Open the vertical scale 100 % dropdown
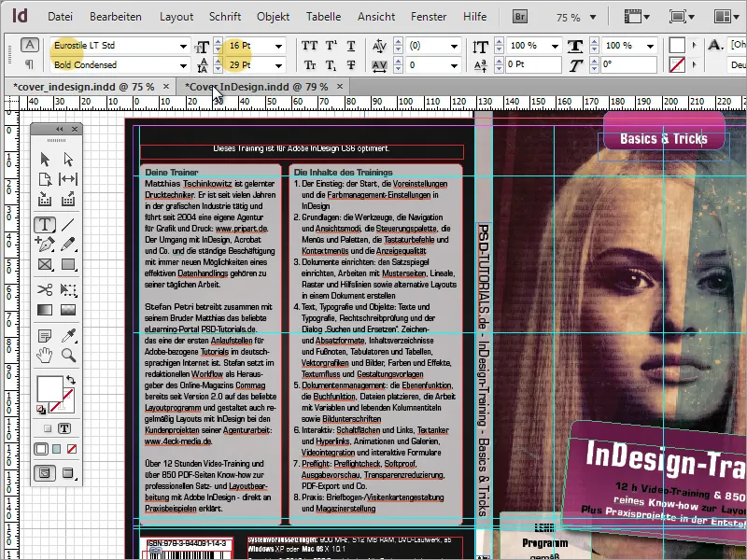This screenshot has height=560, width=747. [555, 46]
